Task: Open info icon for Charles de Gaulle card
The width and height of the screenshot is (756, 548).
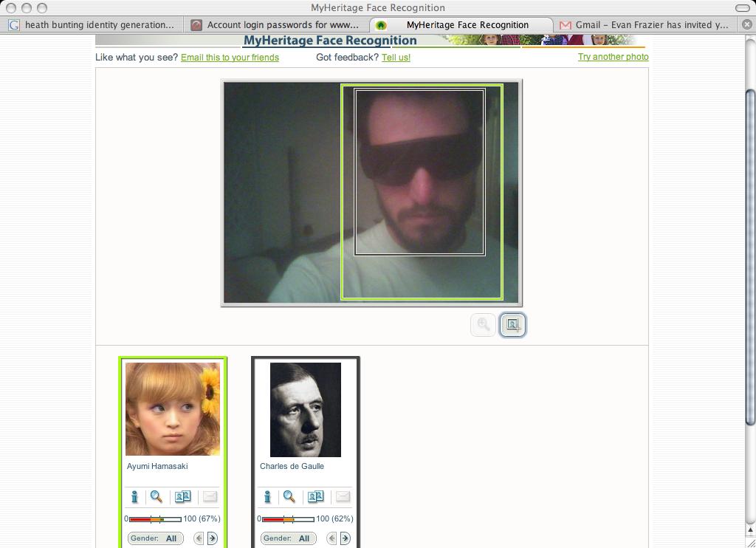Action: (267, 496)
